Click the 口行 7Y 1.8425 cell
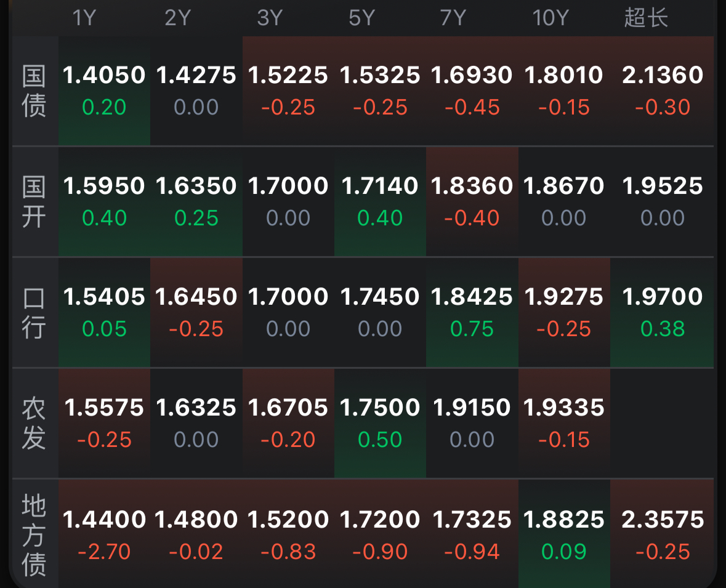This screenshot has width=726, height=588. click(472, 313)
